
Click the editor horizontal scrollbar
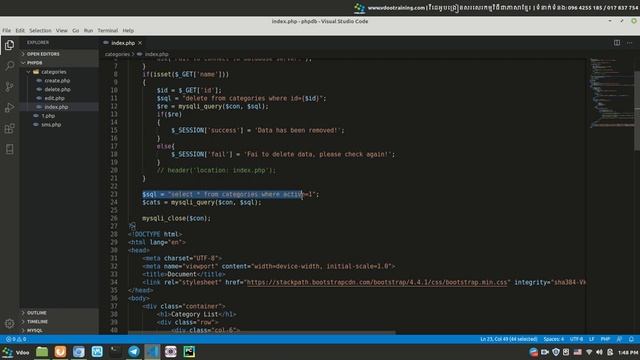click(x=261, y=333)
